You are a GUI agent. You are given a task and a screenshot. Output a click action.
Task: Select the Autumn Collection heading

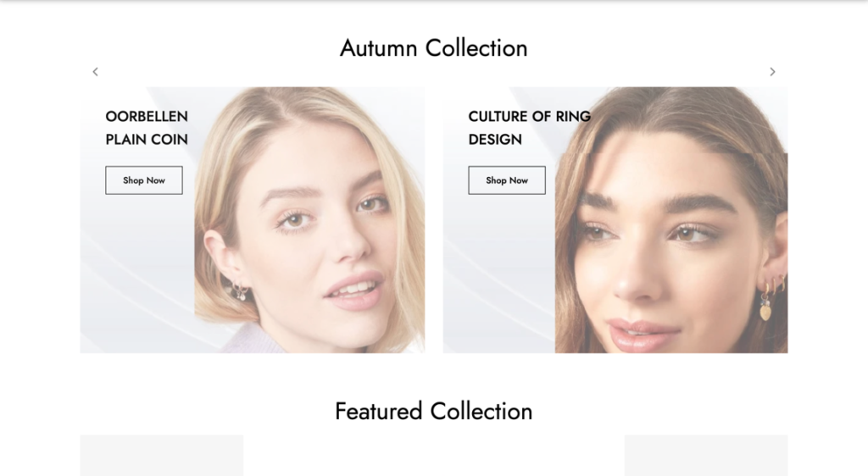click(x=433, y=48)
